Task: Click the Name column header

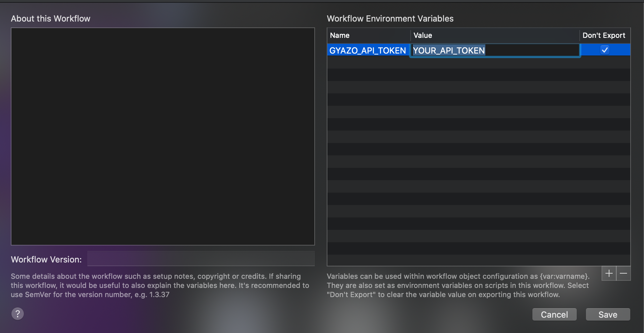Action: [x=369, y=35]
